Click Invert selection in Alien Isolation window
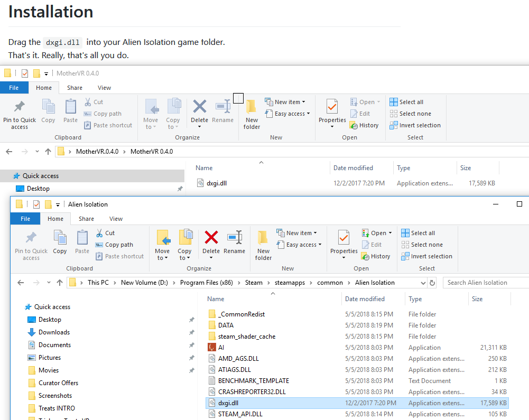529x420 pixels. coord(427,256)
